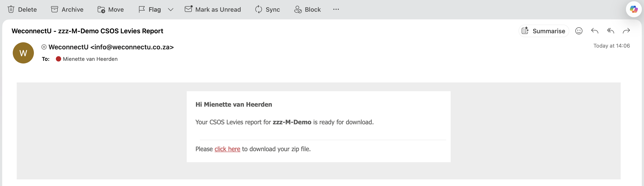
Task: Click the Reply All arrows icon
Action: (x=611, y=31)
